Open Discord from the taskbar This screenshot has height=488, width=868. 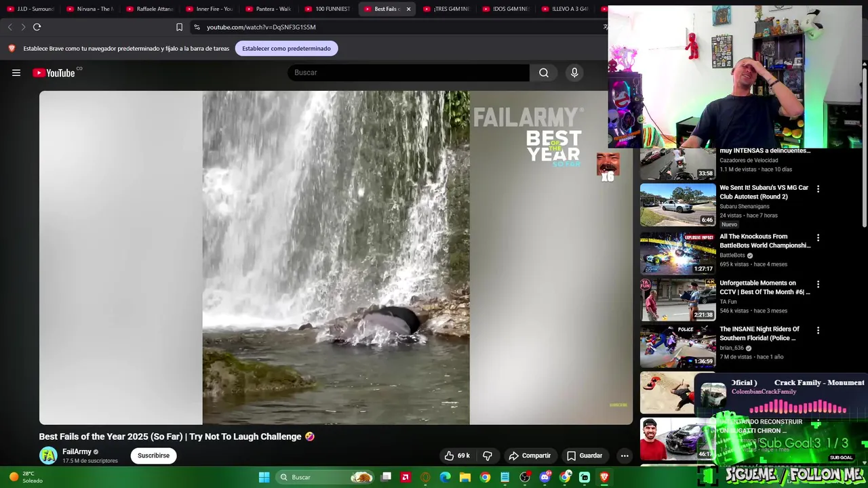point(545,477)
